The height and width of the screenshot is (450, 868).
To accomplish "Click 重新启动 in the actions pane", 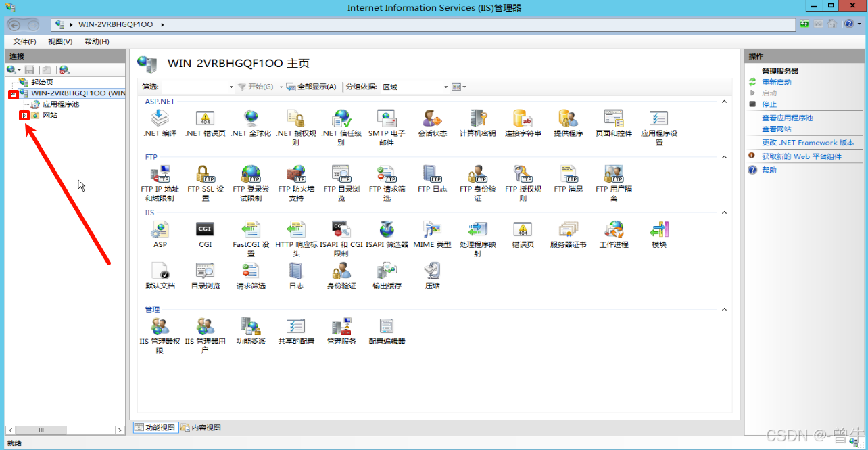I will [x=777, y=82].
